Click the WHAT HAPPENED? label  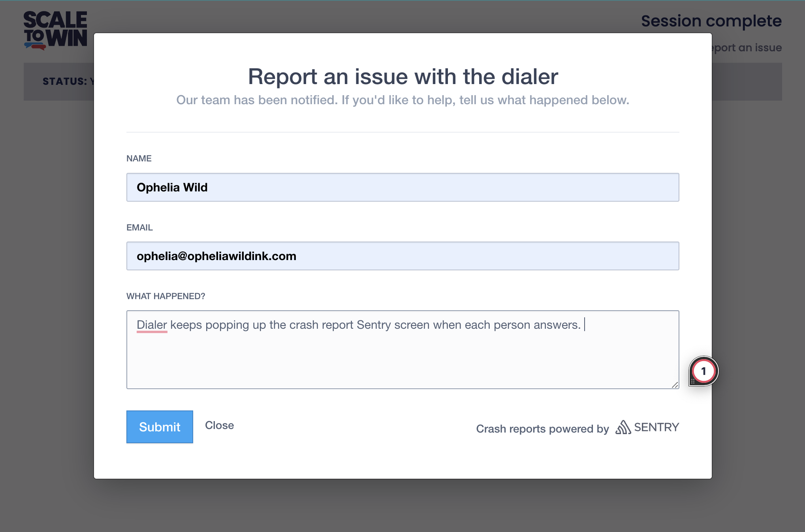[166, 296]
